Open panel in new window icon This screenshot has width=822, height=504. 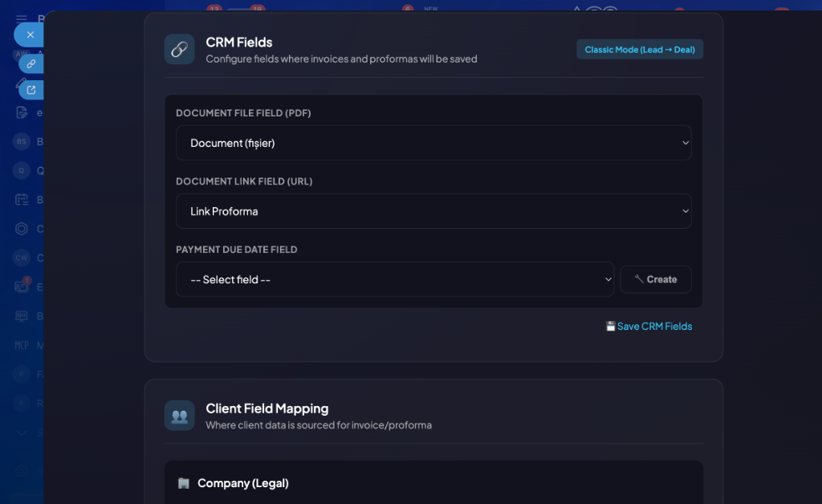31,90
